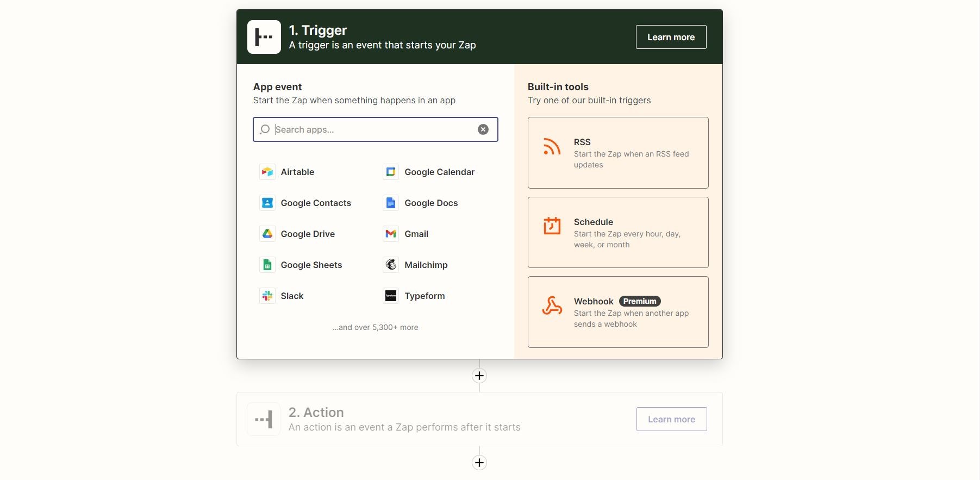Select the Mailchimp monkey icon
This screenshot has height=480, width=980.
tap(390, 265)
